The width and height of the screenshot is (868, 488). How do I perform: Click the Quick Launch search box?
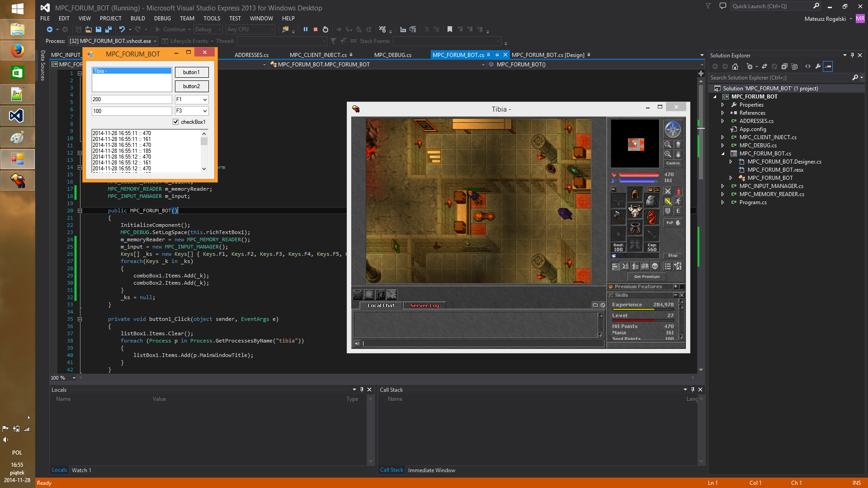771,6
